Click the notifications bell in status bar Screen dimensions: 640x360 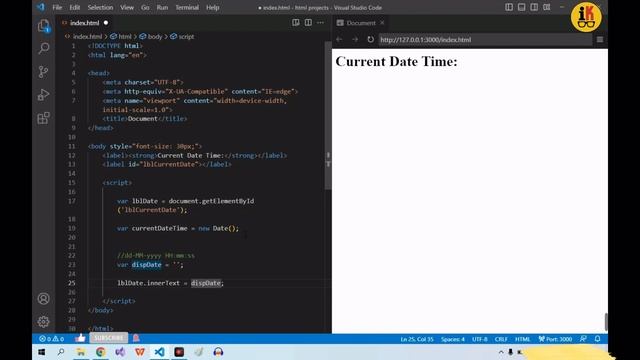click(x=598, y=339)
